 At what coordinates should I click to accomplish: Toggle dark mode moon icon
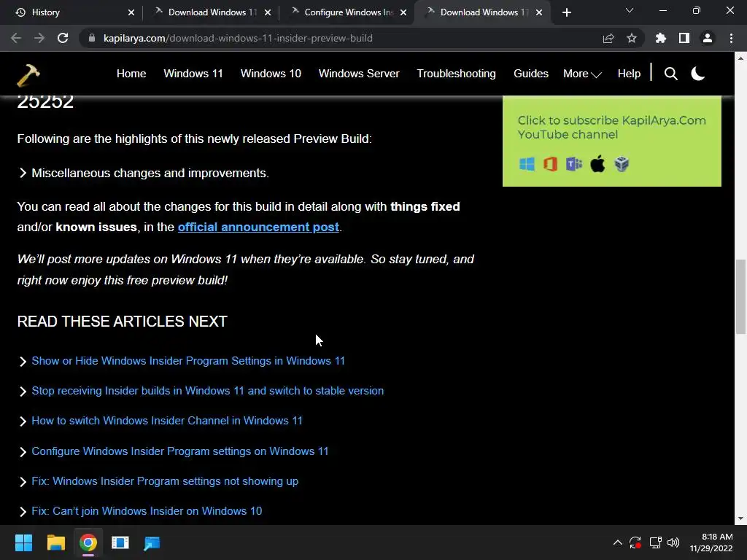[698, 74]
